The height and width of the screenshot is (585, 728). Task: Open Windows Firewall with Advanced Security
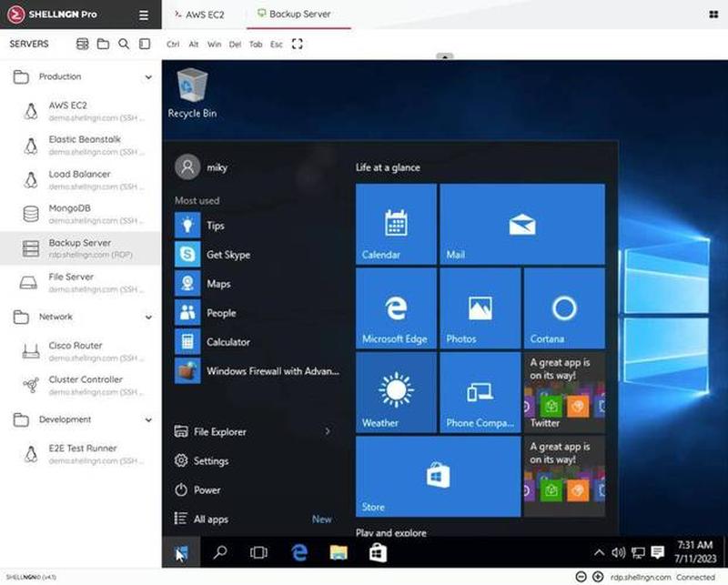(x=258, y=371)
